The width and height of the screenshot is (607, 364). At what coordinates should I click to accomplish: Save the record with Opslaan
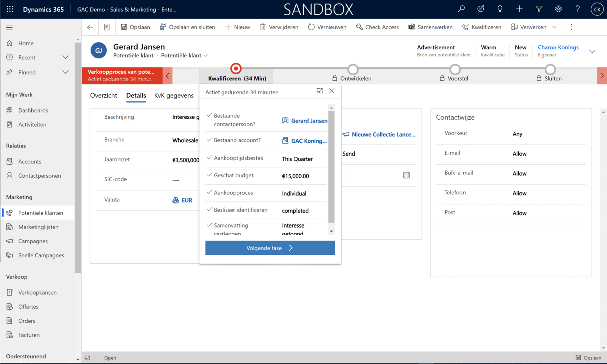(135, 27)
